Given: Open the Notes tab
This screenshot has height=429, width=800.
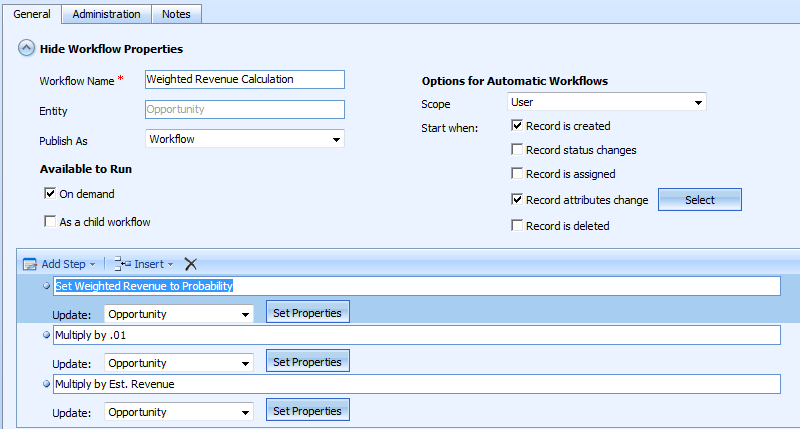Looking at the screenshot, I should 177,14.
